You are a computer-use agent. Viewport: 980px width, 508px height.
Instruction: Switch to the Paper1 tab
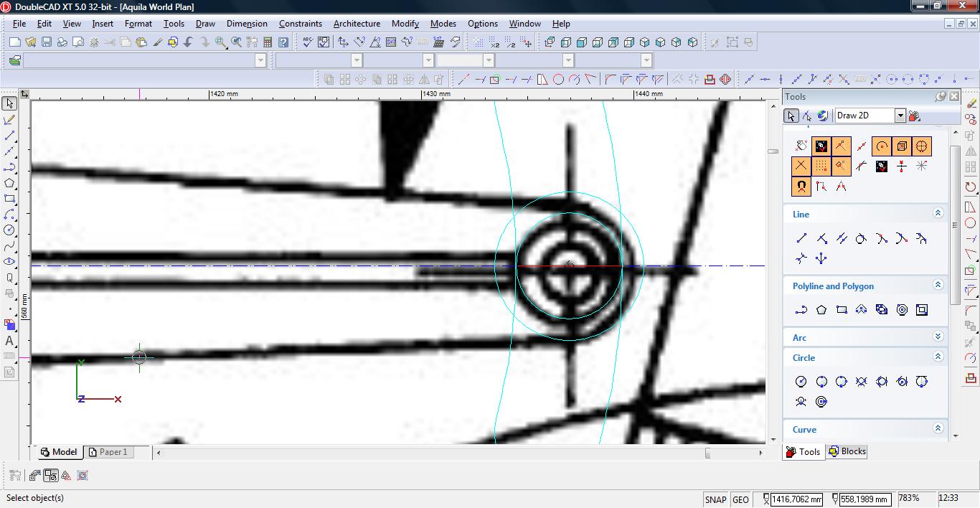tap(113, 452)
